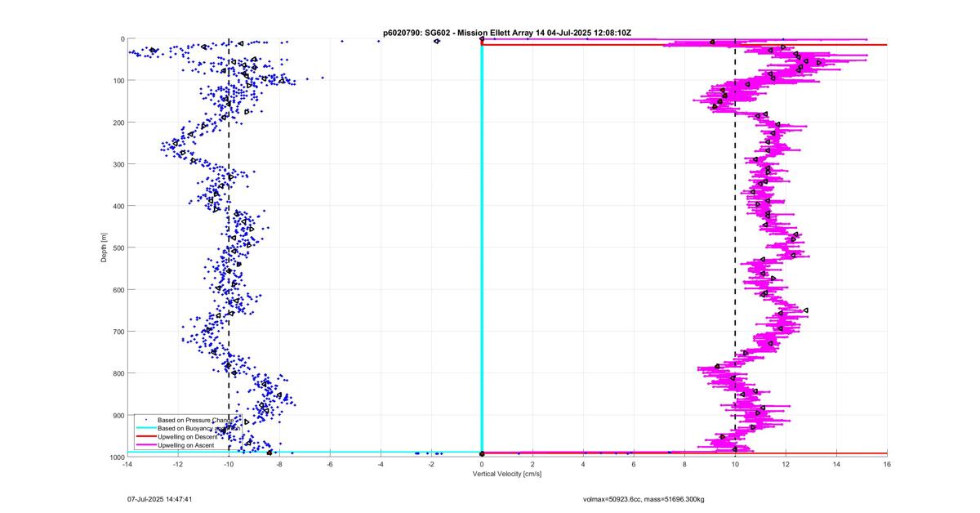This screenshot has height=513, width=980.
Task: Click depth axis tick label 1000
Action: 117,457
